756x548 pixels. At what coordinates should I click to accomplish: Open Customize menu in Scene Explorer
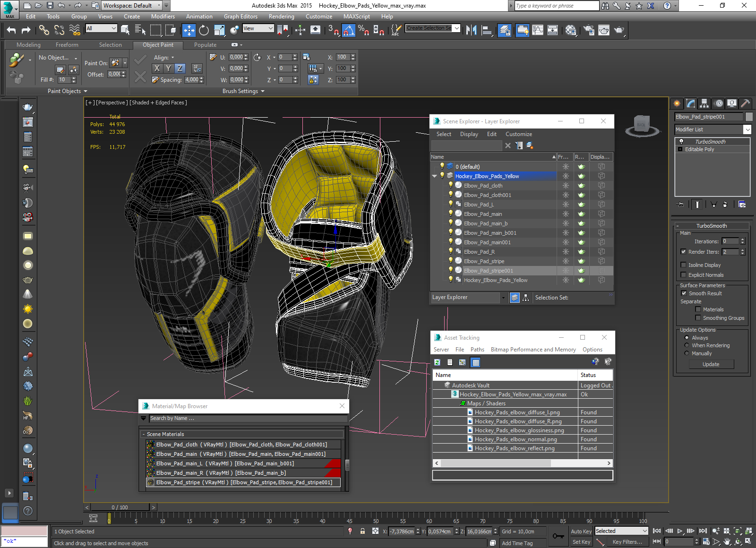pos(518,134)
